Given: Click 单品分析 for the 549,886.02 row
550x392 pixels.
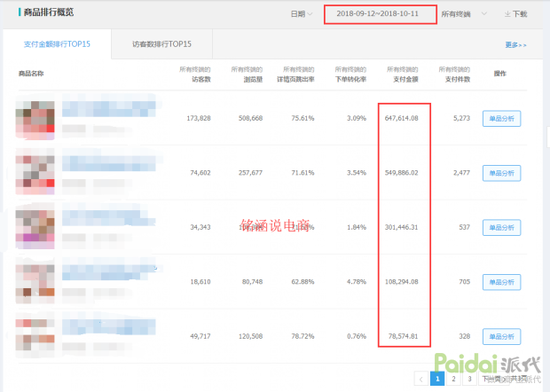Looking at the screenshot, I should point(502,173).
